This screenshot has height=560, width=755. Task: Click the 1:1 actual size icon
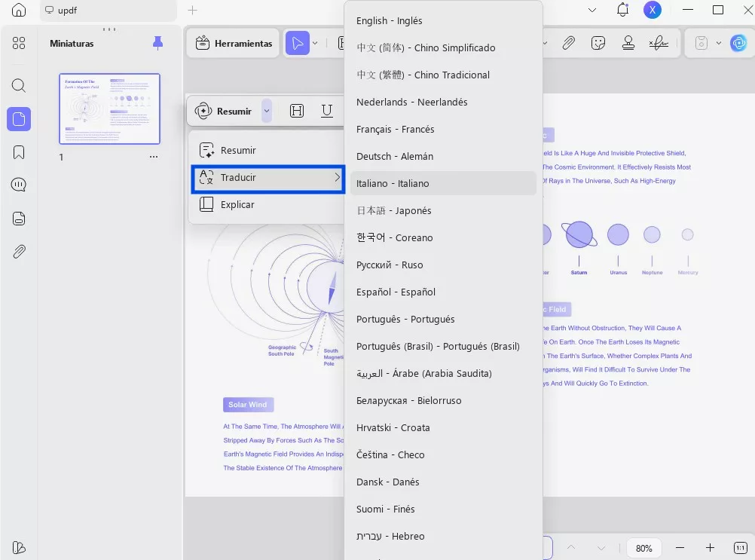[x=741, y=548]
